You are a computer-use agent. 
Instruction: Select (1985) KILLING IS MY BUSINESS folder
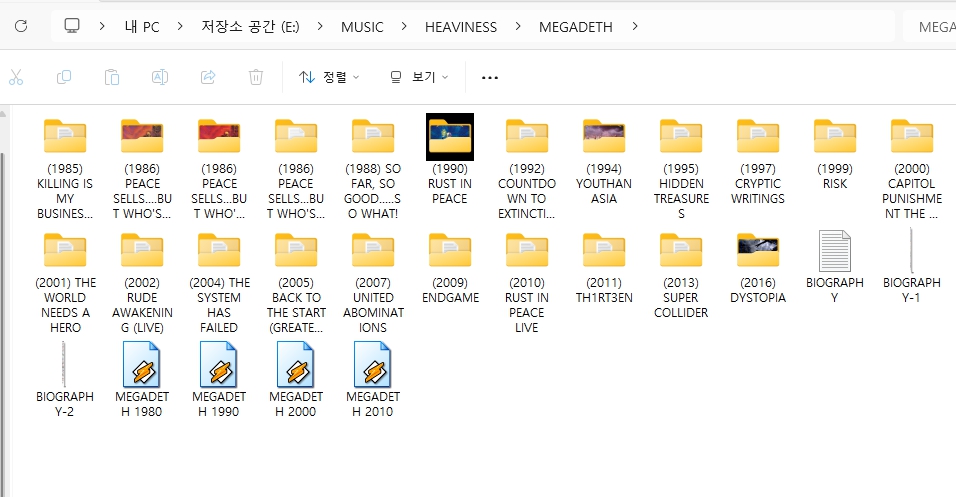coord(65,169)
